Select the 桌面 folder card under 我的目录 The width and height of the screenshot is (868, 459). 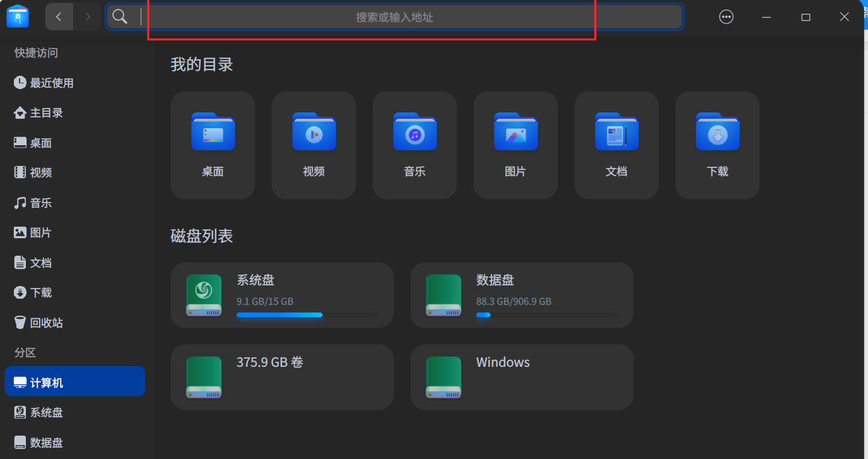pos(213,145)
